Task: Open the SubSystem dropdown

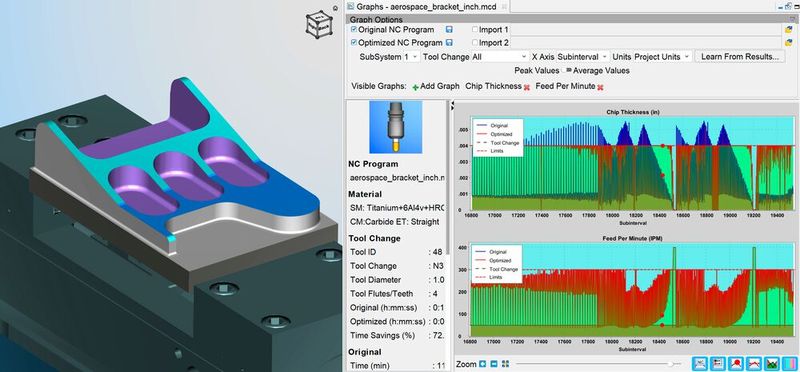Action: click(411, 57)
